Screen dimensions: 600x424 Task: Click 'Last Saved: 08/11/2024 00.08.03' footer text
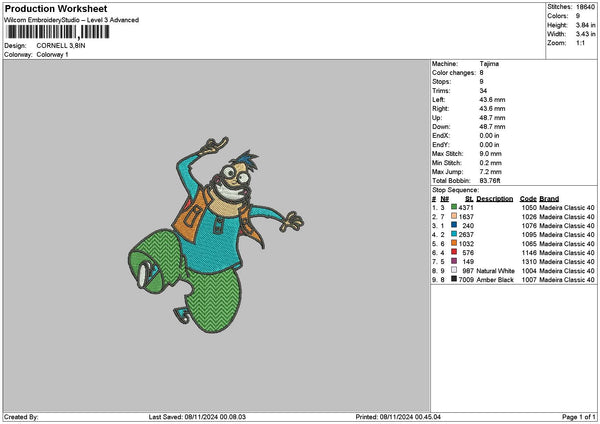[197, 417]
